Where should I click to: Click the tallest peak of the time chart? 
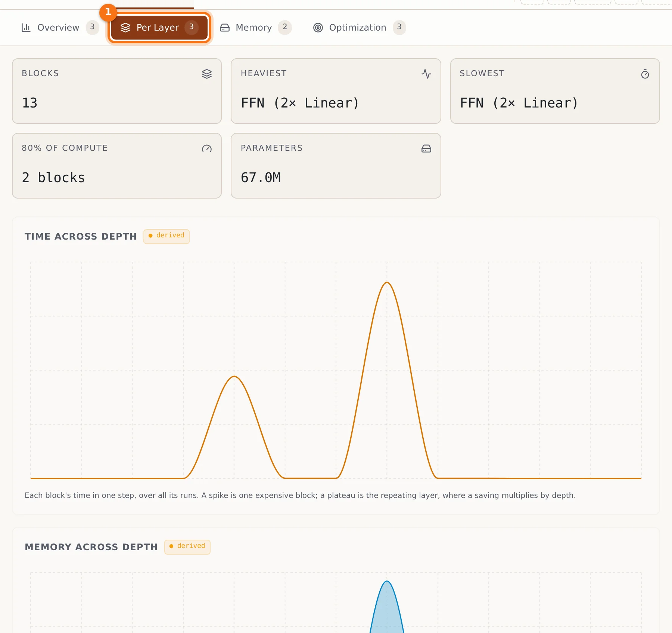point(387,283)
